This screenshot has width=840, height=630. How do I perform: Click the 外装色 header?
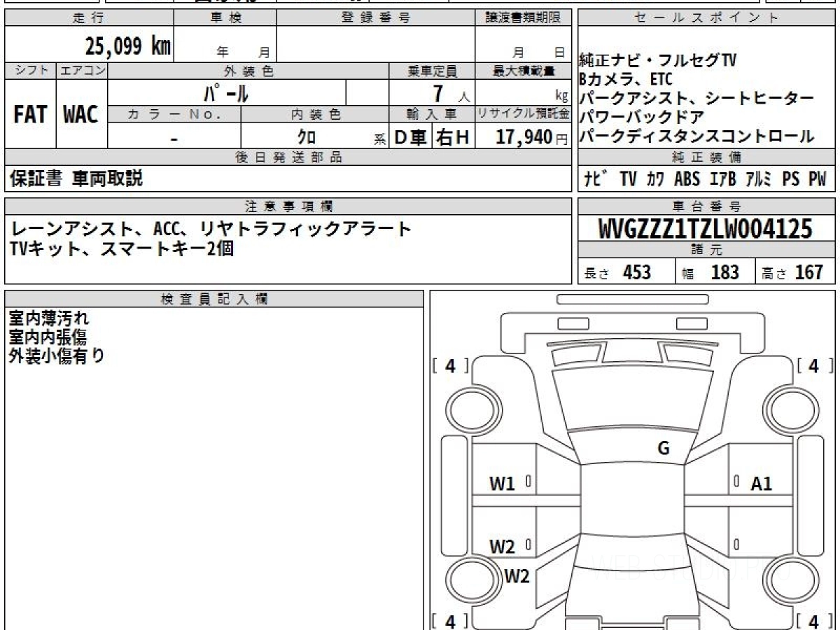248,71
